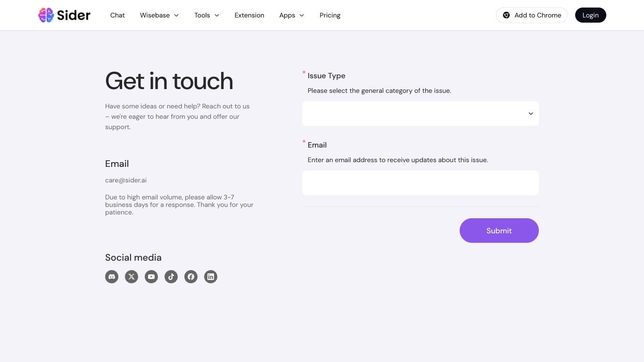Open the Extension nav item
Image resolution: width=644 pixels, height=362 pixels.
pyautogui.click(x=249, y=15)
